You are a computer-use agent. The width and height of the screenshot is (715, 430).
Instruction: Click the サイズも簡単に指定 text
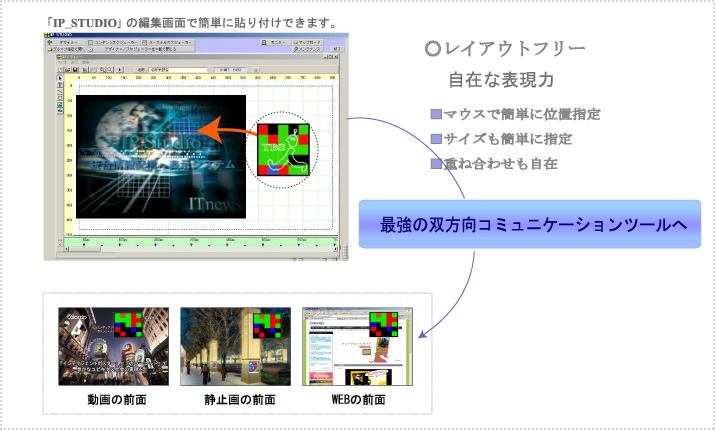coord(508,139)
